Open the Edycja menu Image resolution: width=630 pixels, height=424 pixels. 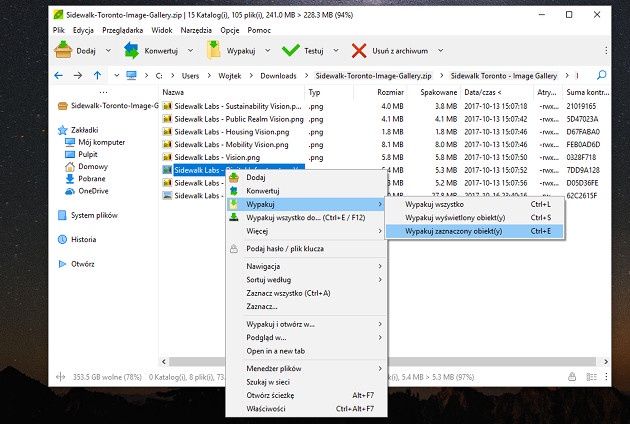83,30
